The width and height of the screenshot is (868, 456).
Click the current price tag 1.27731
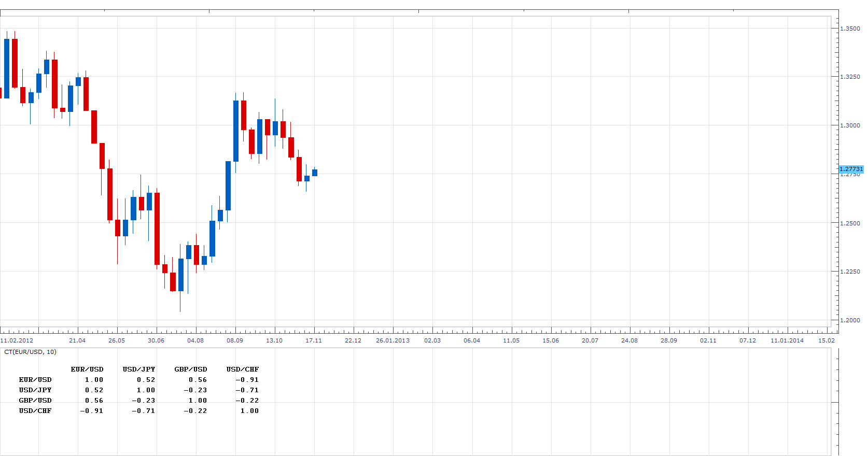[851, 169]
